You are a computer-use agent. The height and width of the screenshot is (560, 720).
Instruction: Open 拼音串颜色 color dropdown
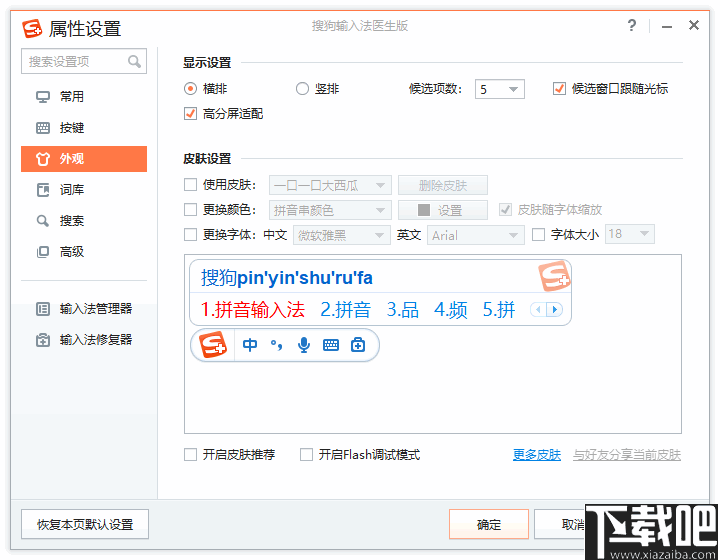click(330, 210)
